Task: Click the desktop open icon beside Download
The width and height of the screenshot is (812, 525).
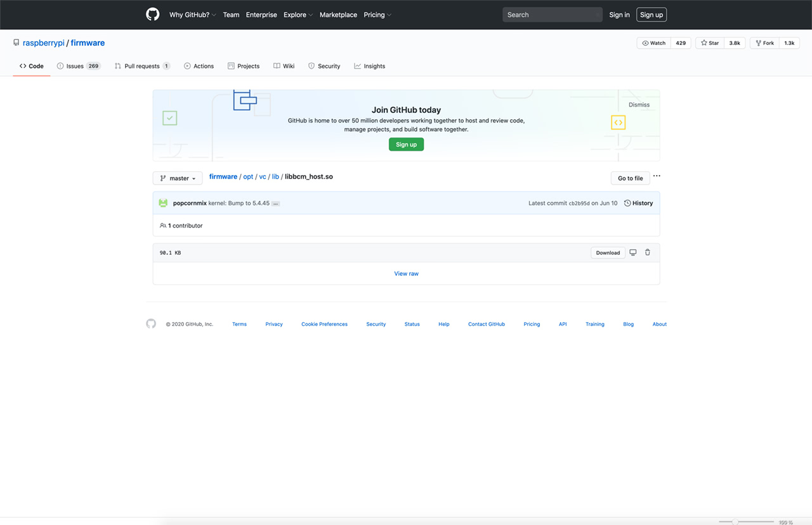Action: pos(632,252)
